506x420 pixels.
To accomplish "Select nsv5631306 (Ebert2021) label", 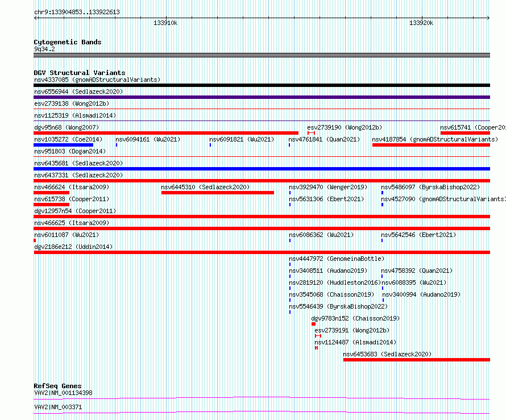I will click(x=326, y=199).
